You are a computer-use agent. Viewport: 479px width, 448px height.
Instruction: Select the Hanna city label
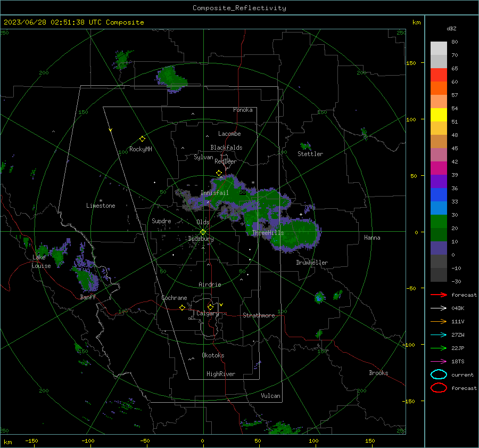372,238
